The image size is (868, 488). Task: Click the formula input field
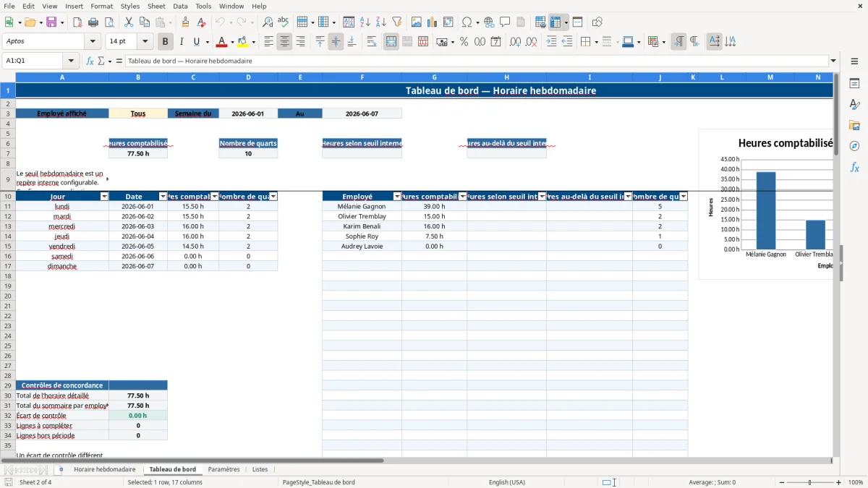click(476, 61)
